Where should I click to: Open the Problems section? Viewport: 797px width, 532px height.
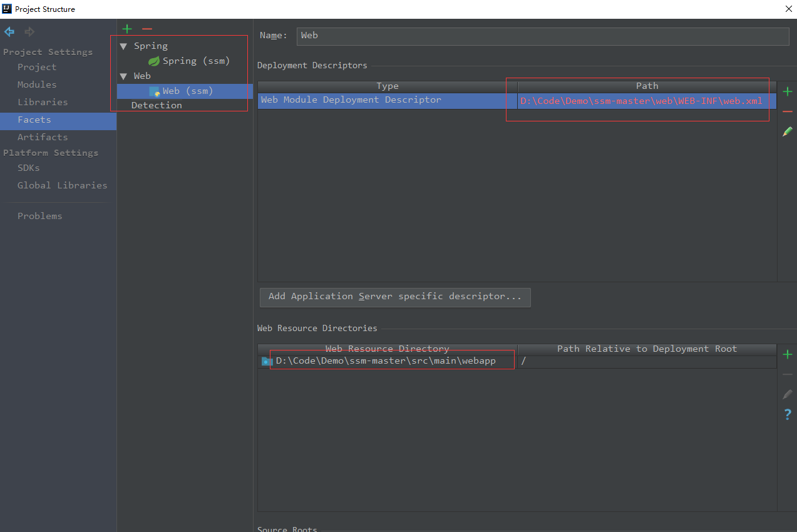40,216
